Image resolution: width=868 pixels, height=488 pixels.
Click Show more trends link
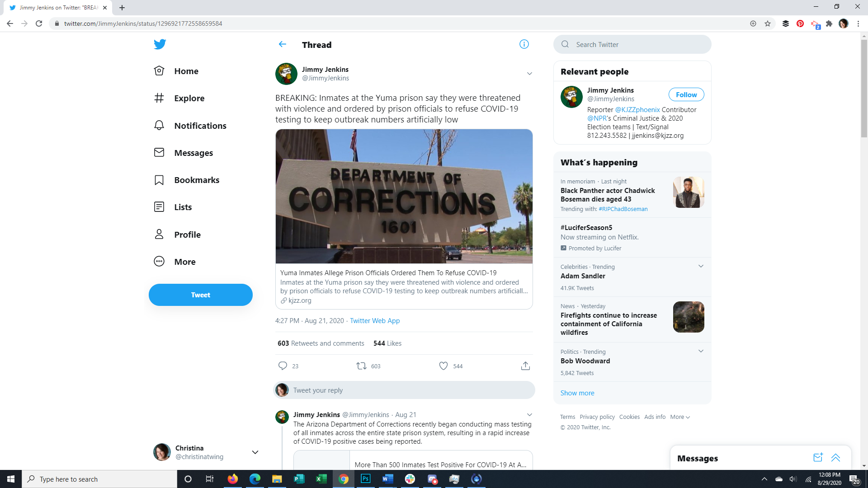point(577,393)
